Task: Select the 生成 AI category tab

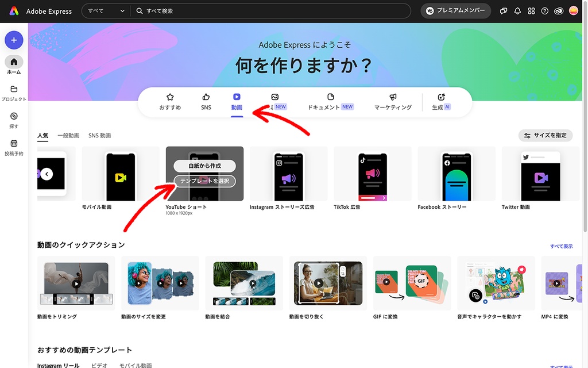Action: 442,102
